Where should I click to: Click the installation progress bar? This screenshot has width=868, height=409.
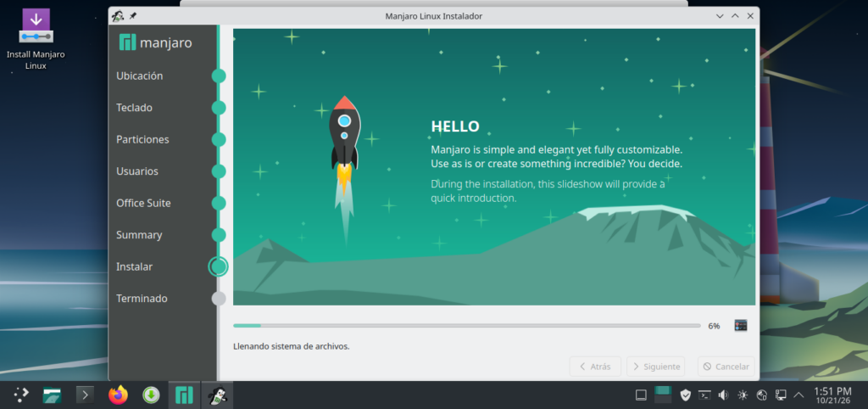point(467,326)
